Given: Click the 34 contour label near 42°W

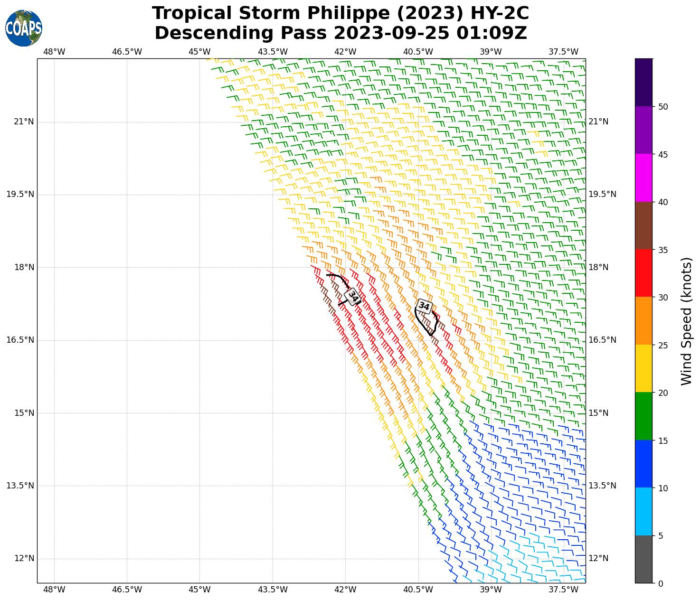Looking at the screenshot, I should [x=353, y=297].
